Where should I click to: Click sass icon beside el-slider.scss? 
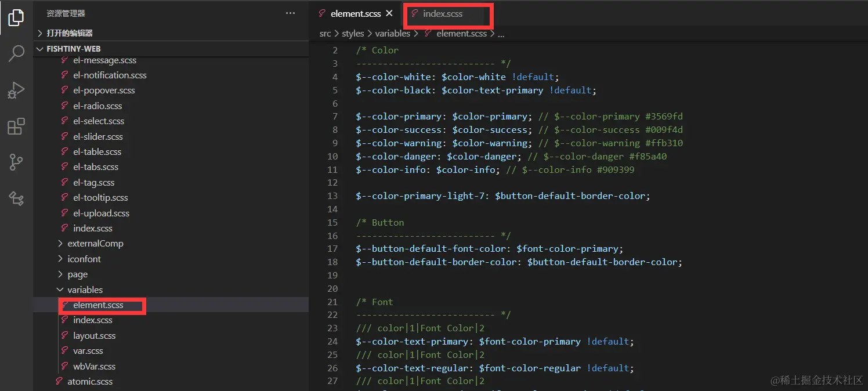(65, 136)
